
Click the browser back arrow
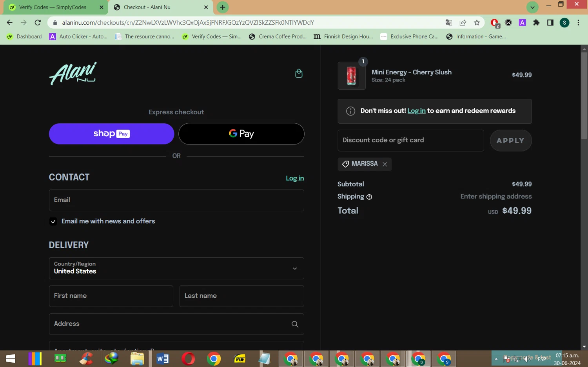(9, 23)
